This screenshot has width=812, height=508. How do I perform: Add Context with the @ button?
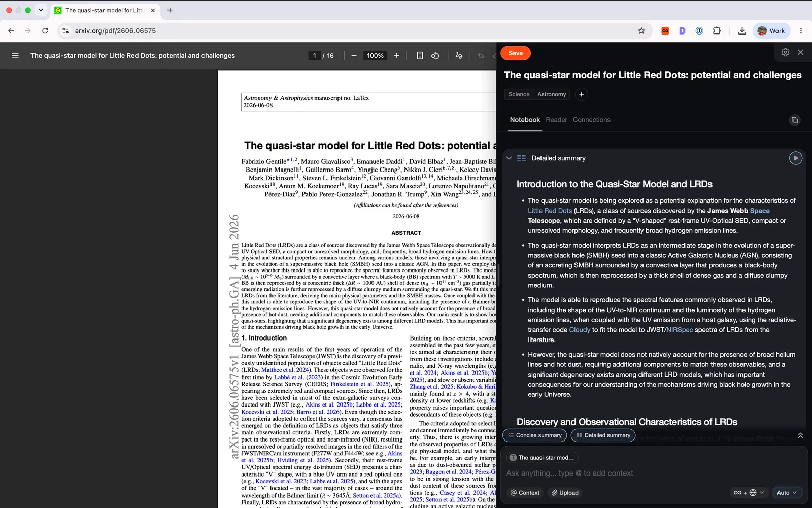pos(525,493)
